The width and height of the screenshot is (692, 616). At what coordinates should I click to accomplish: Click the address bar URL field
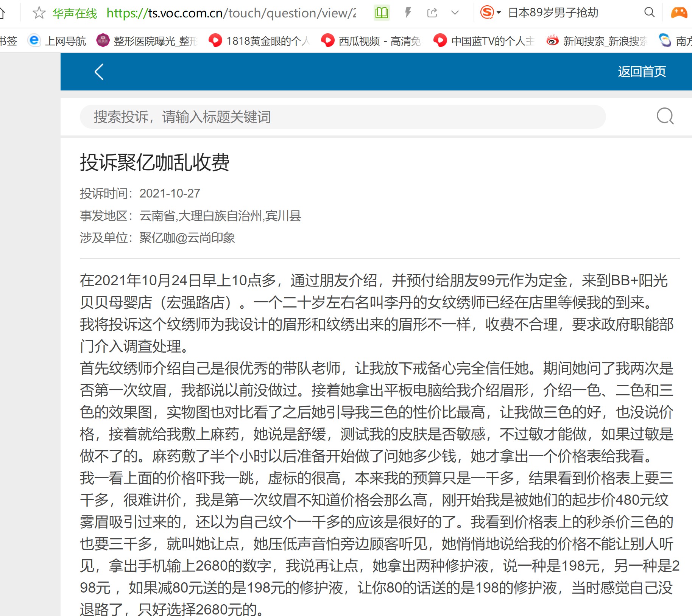coord(231,13)
